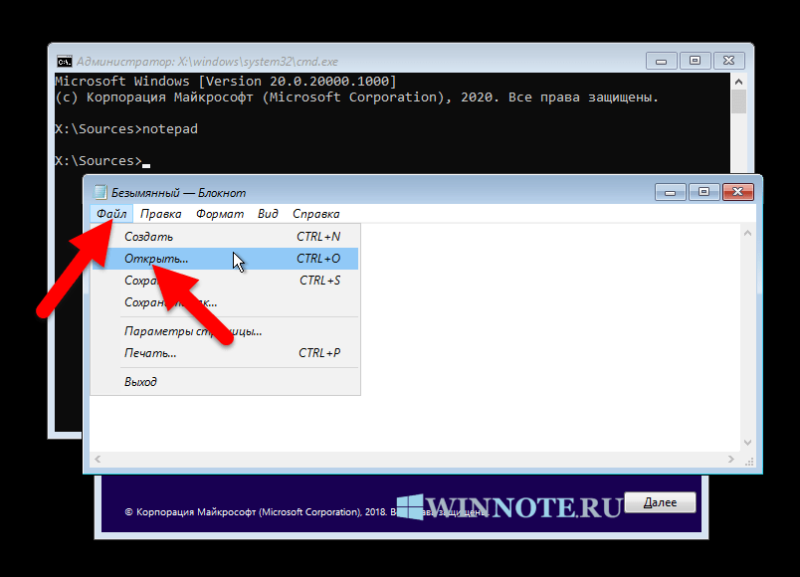Click Notepad vertical scrollbar down arrow
Screen dimensions: 800x577
[747, 443]
